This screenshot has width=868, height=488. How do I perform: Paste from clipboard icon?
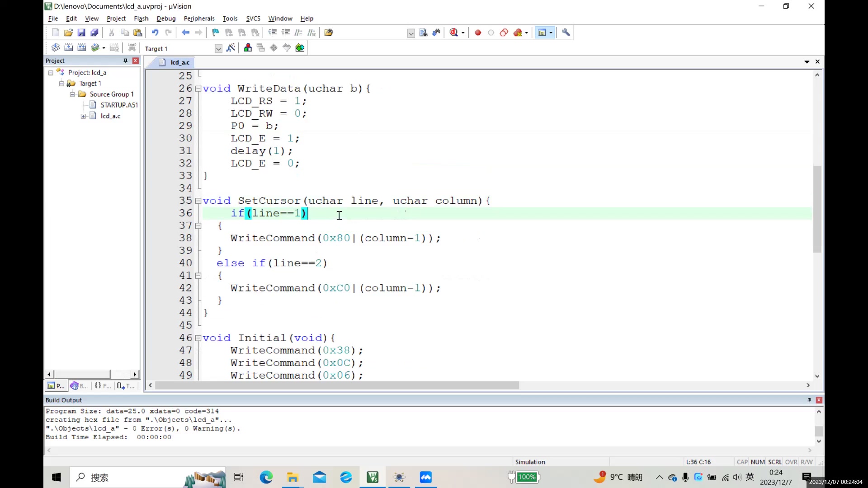[138, 33]
